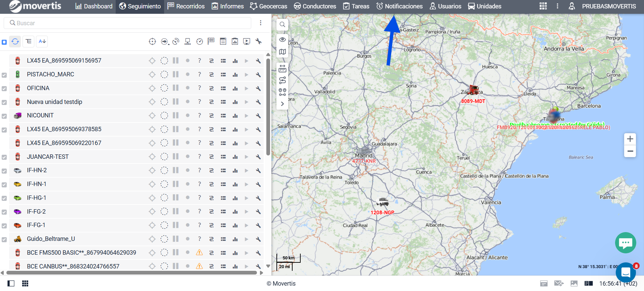Open the search options three-dot menu
The width and height of the screenshot is (644, 291).
[261, 23]
